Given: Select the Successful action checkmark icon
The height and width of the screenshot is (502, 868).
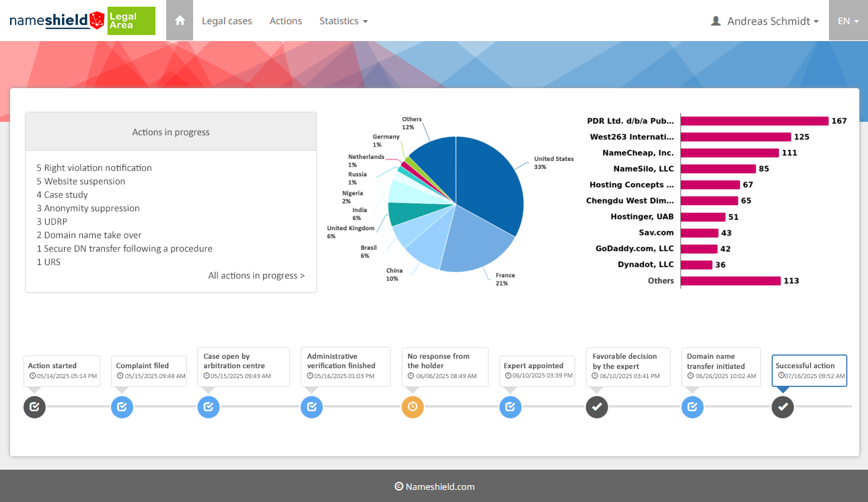Looking at the screenshot, I should [x=783, y=406].
